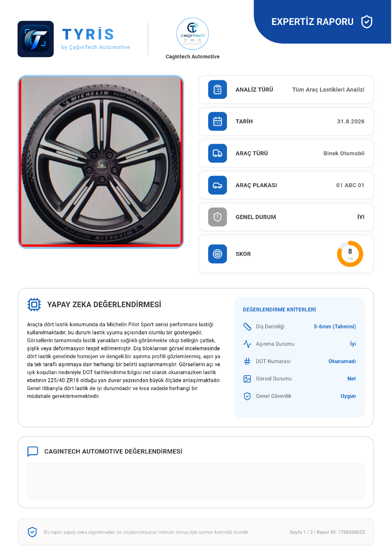Click the EXPERTİZ RAPORU header title
The height and width of the screenshot is (554, 392).
pyautogui.click(x=312, y=22)
